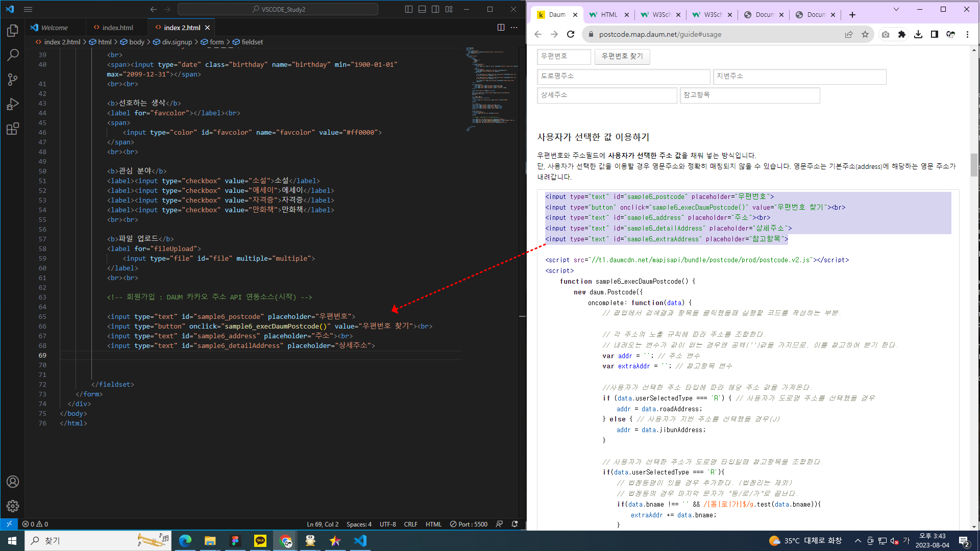Open the Search view in activity bar

click(x=13, y=55)
